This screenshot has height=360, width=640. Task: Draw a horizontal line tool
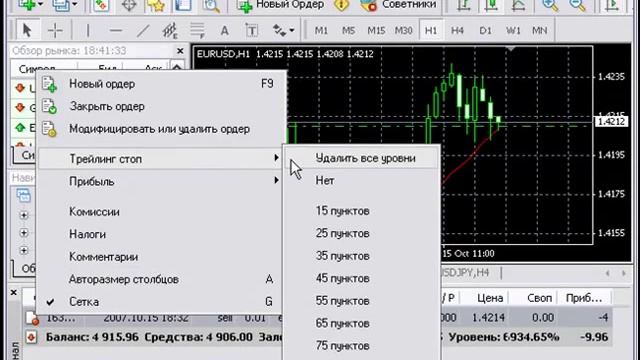[116, 30]
